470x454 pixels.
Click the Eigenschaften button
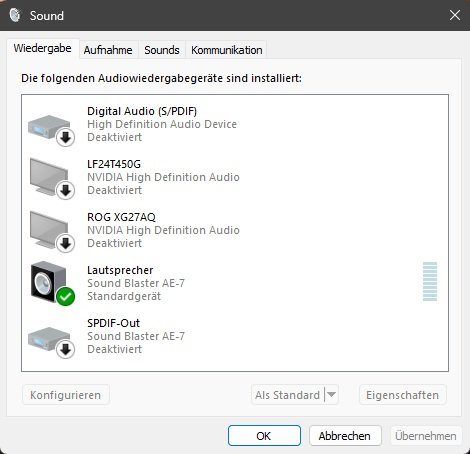[402, 395]
